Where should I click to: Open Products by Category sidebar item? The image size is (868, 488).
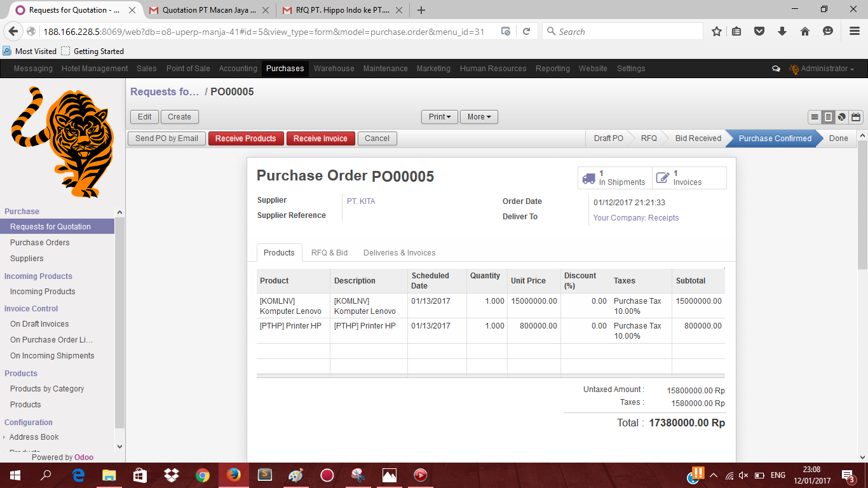(47, 389)
